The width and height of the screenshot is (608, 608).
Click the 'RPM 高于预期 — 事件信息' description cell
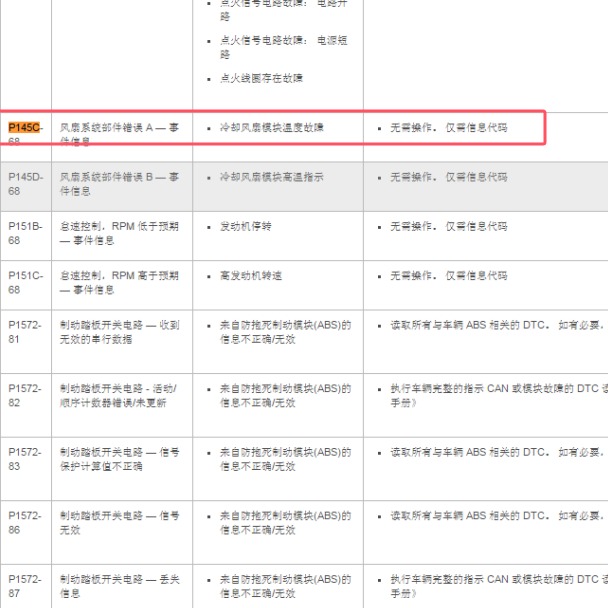tap(119, 282)
